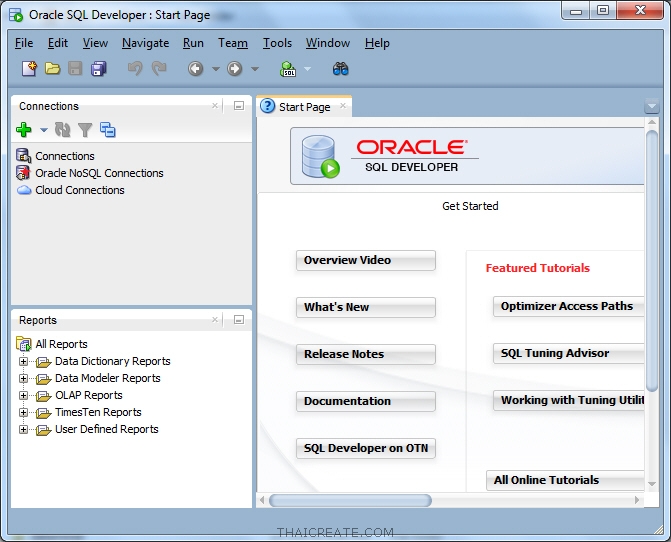Click the Overview Video button
This screenshot has height=542, width=671.
pyautogui.click(x=365, y=260)
